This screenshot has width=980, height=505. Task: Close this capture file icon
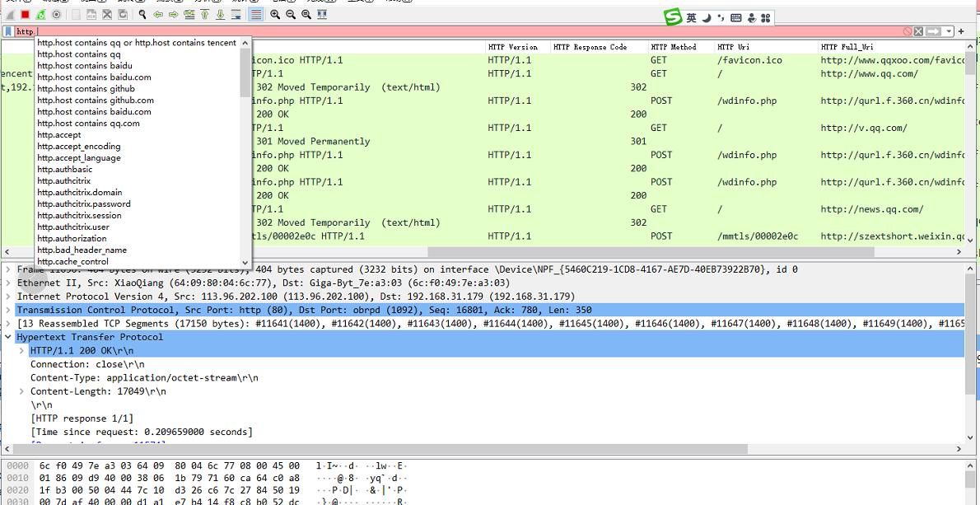pos(107,14)
